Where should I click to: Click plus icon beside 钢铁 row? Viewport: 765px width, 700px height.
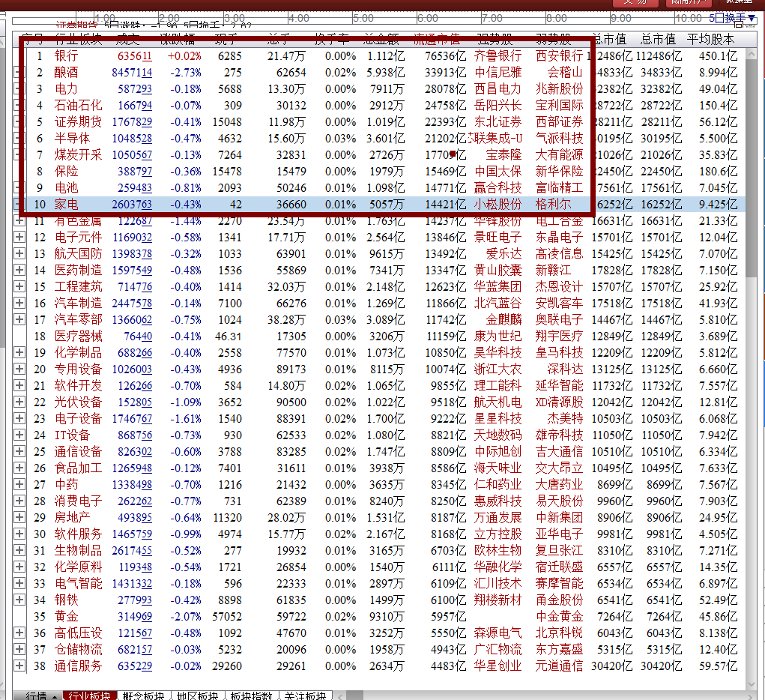pos(20,600)
